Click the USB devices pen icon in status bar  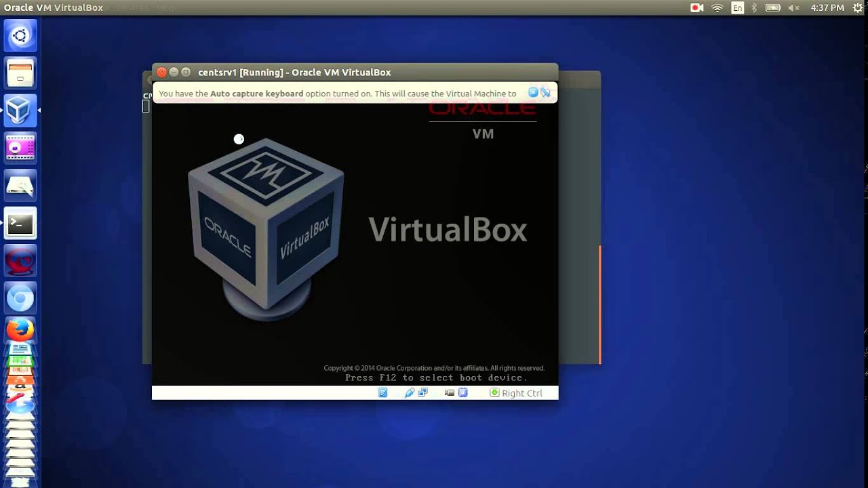pyautogui.click(x=410, y=393)
